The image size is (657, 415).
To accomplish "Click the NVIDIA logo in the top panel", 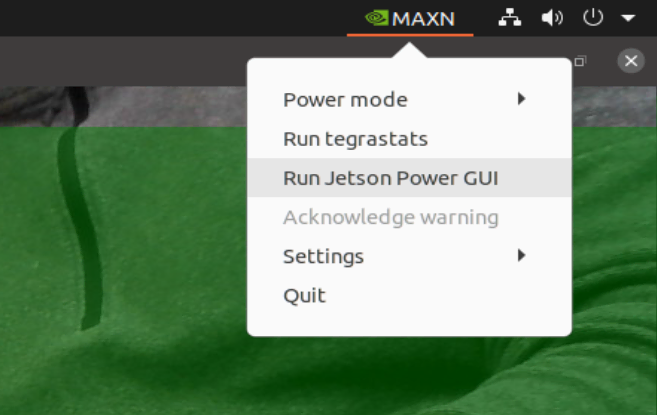I will pyautogui.click(x=377, y=18).
